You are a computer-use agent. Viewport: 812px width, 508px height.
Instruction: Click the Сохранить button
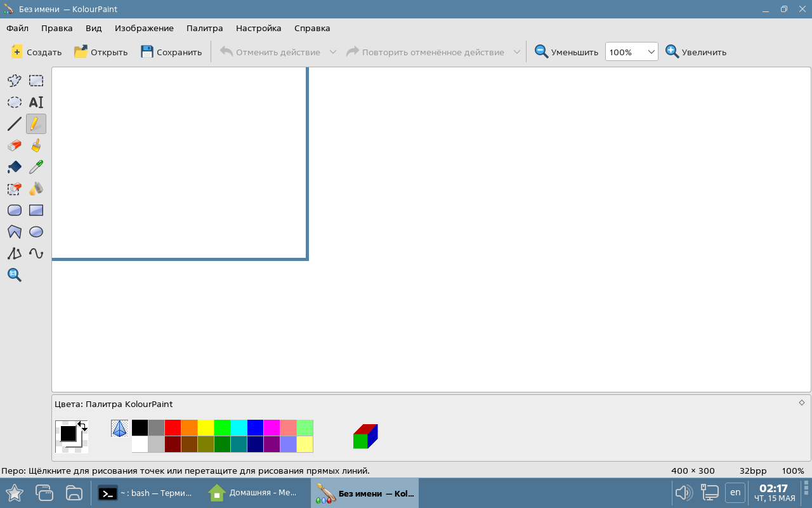tap(171, 52)
